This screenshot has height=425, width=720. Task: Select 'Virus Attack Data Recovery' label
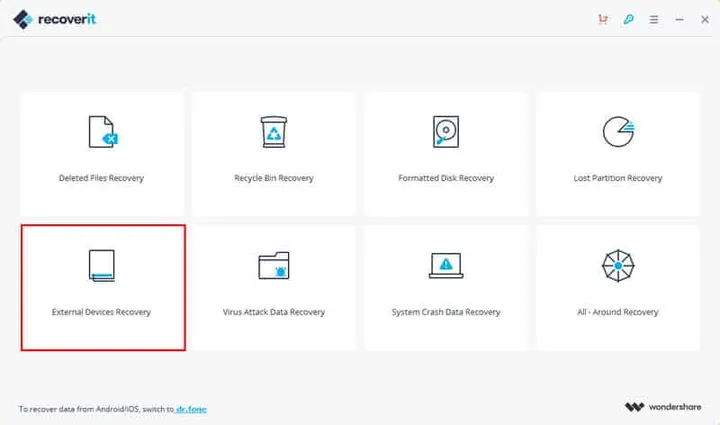(x=274, y=312)
